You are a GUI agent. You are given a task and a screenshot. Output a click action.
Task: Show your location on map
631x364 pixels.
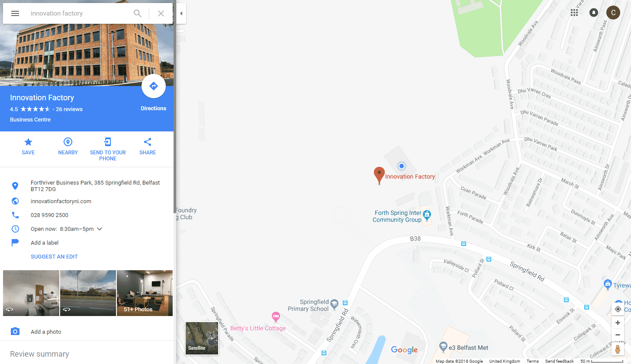pyautogui.click(x=618, y=309)
